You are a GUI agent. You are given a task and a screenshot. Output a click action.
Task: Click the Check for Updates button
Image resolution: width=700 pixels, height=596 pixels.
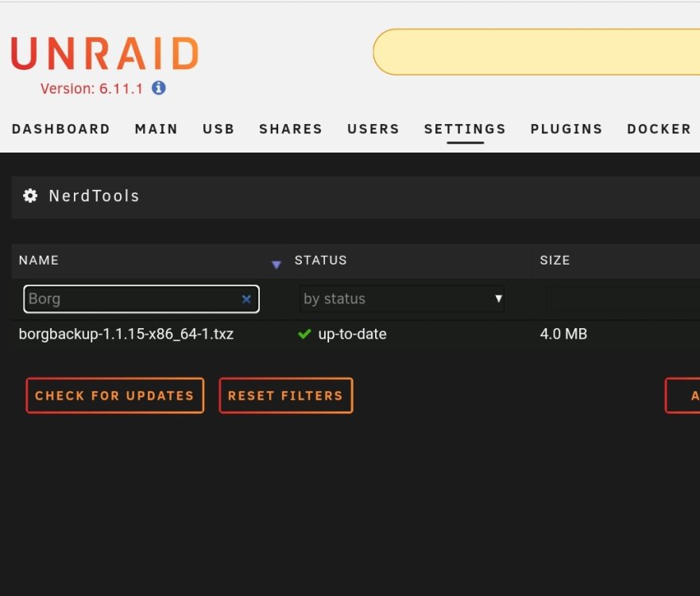pos(114,396)
